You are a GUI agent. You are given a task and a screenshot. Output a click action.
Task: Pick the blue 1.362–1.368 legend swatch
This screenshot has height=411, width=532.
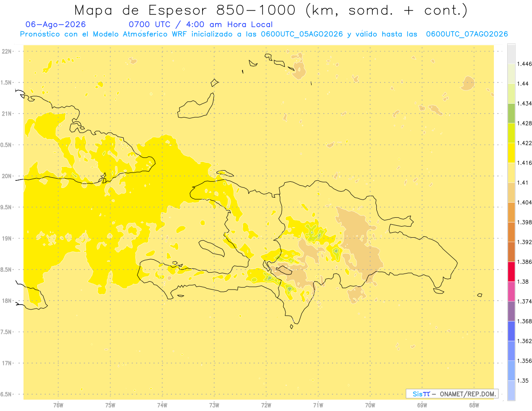pos(511,331)
